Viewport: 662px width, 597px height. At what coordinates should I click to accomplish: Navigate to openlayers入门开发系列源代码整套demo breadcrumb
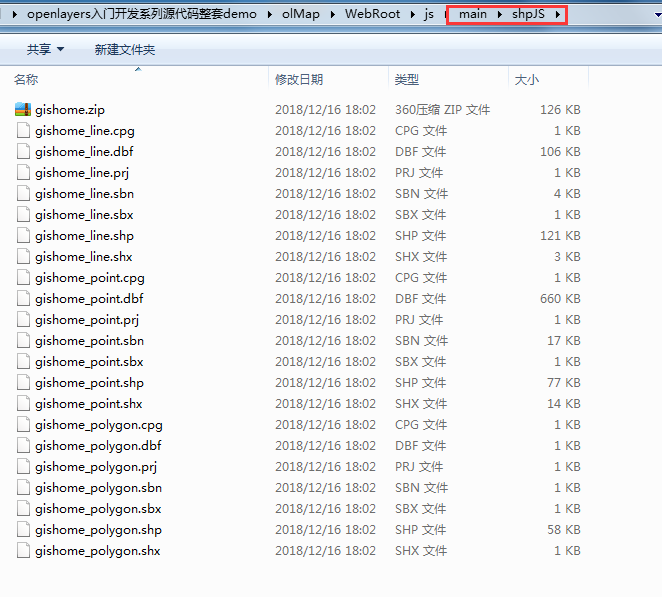(141, 14)
